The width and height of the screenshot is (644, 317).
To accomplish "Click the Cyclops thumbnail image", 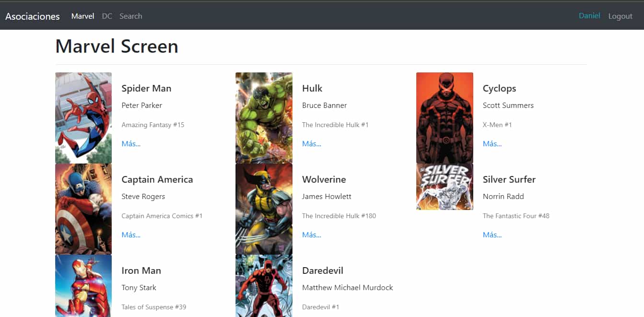I will (445, 118).
